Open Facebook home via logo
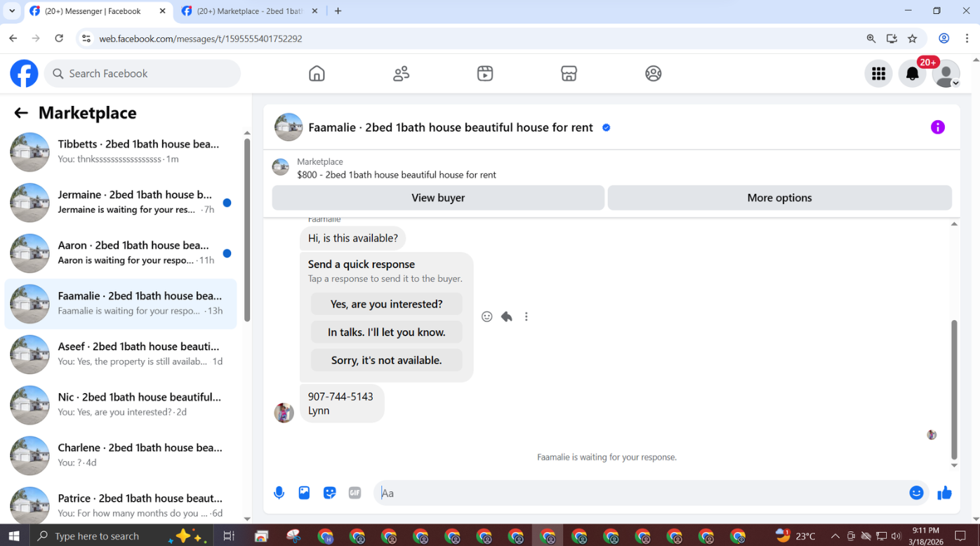Viewport: 980px width, 546px height. coord(24,74)
